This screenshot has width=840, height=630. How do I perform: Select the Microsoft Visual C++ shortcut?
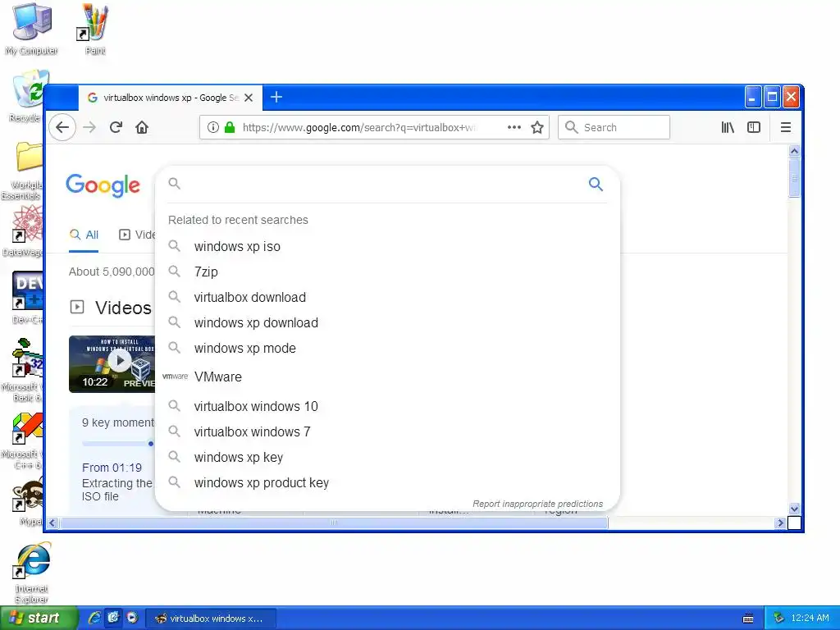22,441
